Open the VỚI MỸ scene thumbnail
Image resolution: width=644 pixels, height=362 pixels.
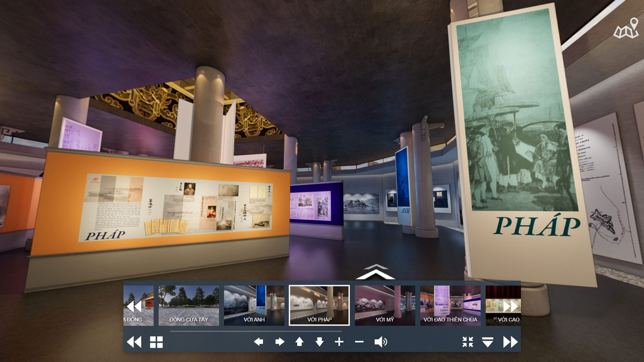385,305
